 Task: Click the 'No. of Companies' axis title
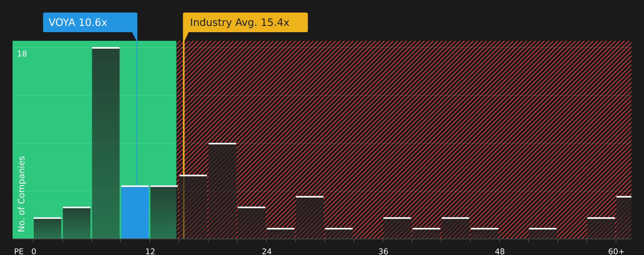click(x=22, y=194)
